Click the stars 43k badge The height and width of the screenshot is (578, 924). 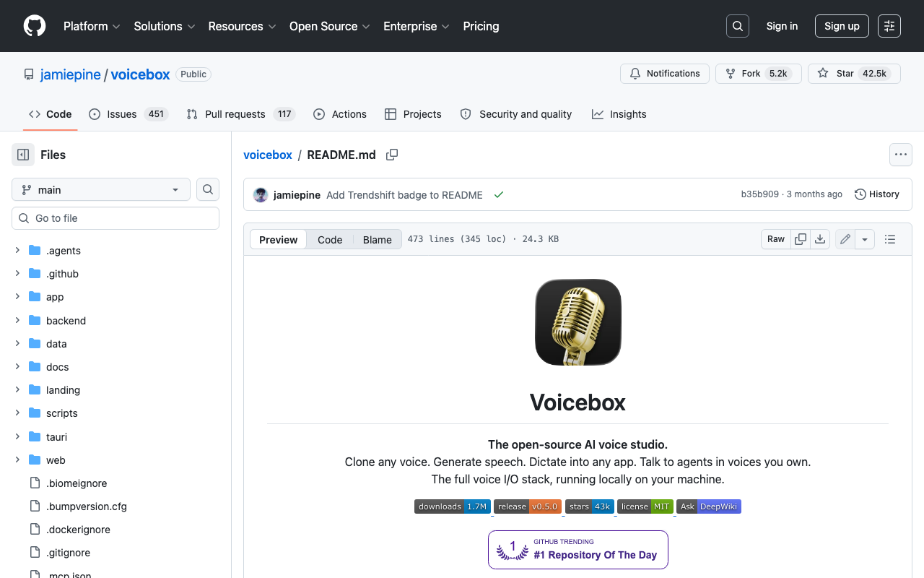590,506
